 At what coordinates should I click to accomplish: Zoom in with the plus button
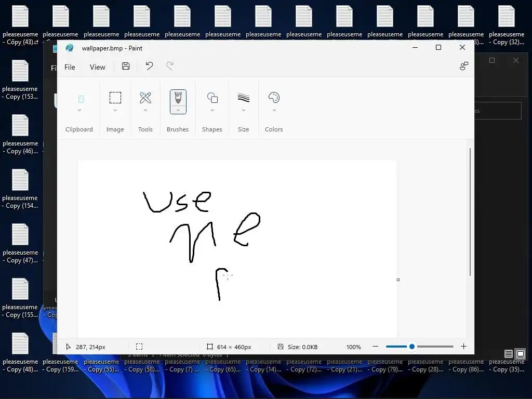pos(463,347)
